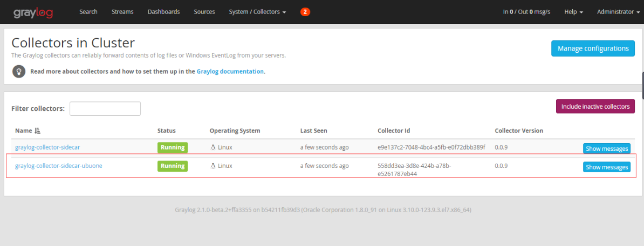The height and width of the screenshot is (246, 644).
Task: Click the Collector Version column header
Action: point(519,131)
